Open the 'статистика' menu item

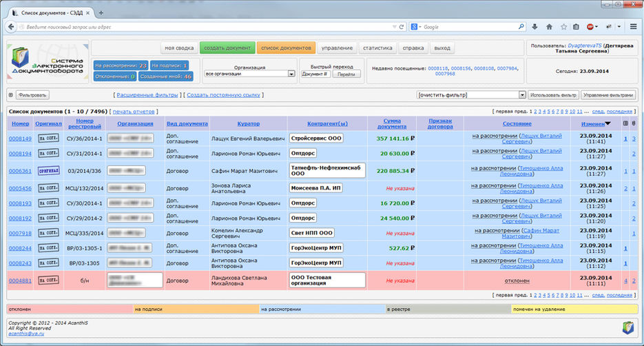tap(377, 48)
